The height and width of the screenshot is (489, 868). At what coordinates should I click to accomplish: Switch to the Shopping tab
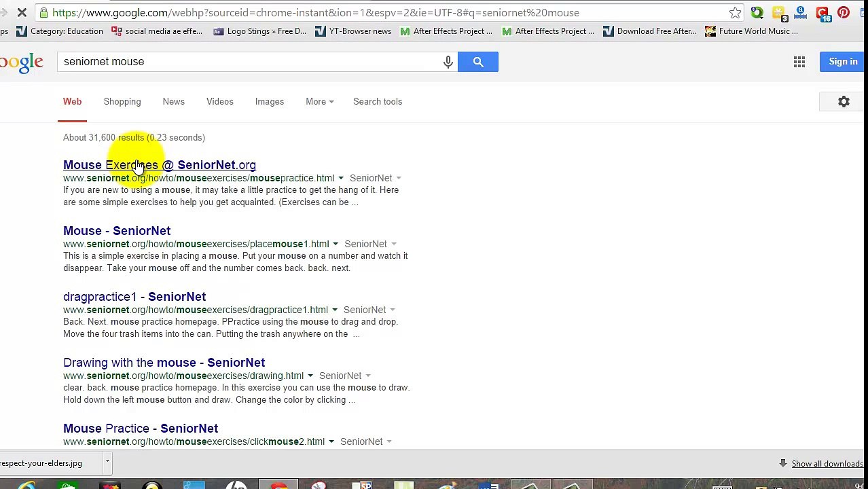[122, 102]
